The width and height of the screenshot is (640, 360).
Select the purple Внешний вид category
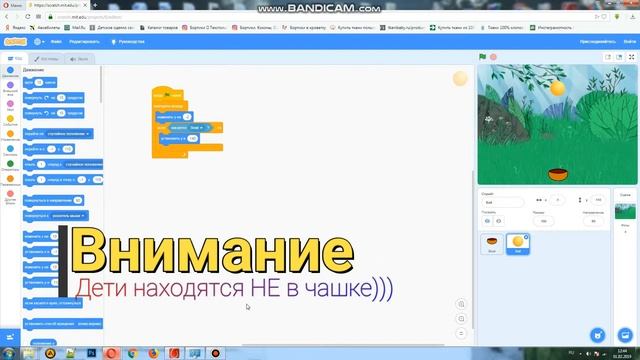pyautogui.click(x=10, y=88)
